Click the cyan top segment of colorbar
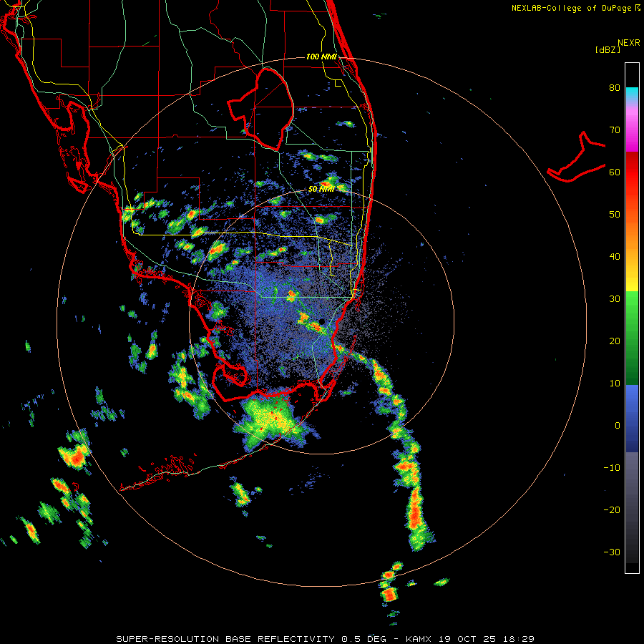Viewport: 644px width, 644px height. pos(632,94)
